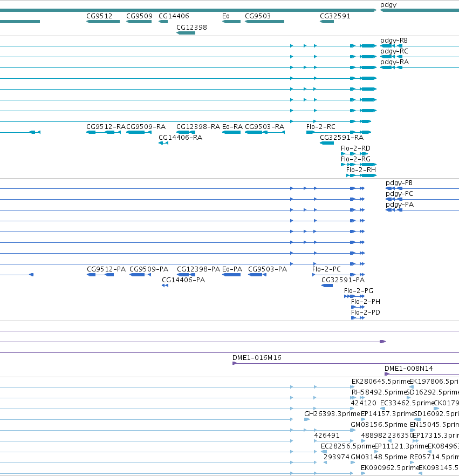Screen dimensions: 459x476
Task: Select the CG14406-PA protein label
Action: (x=183, y=280)
